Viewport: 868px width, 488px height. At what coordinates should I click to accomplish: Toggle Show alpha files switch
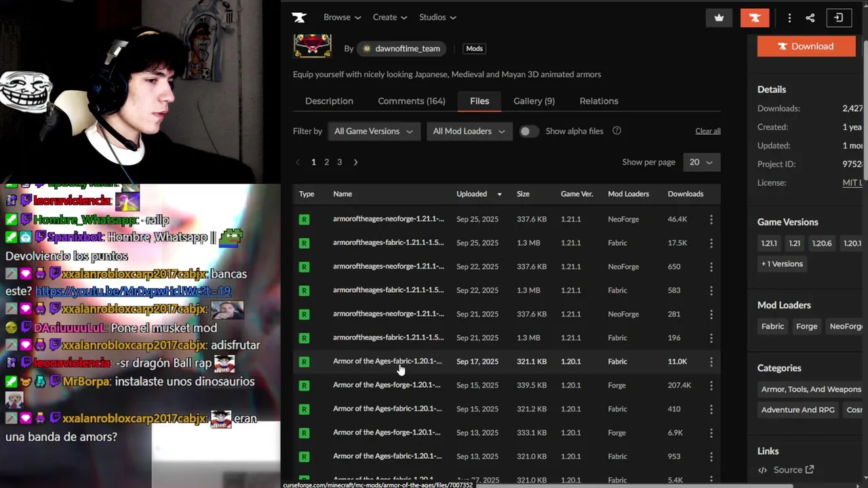[x=528, y=131]
